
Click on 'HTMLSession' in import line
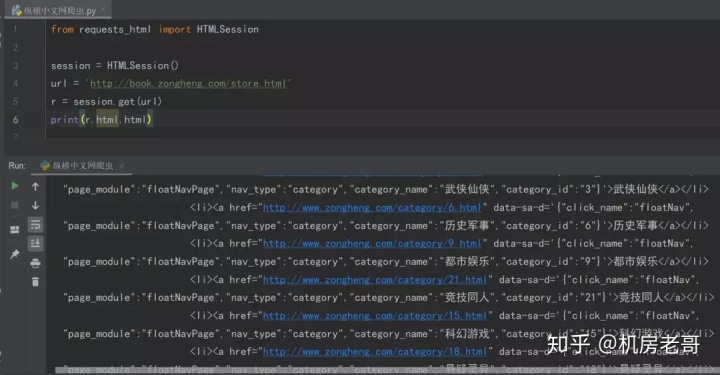tap(228, 29)
